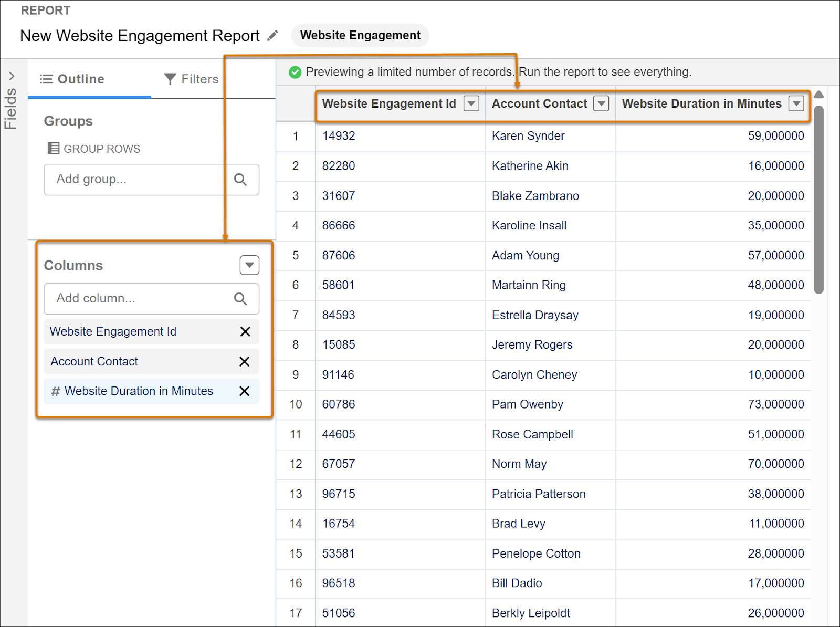This screenshot has width=840, height=627.
Task: Click cell with Id 87606
Action: (401, 256)
